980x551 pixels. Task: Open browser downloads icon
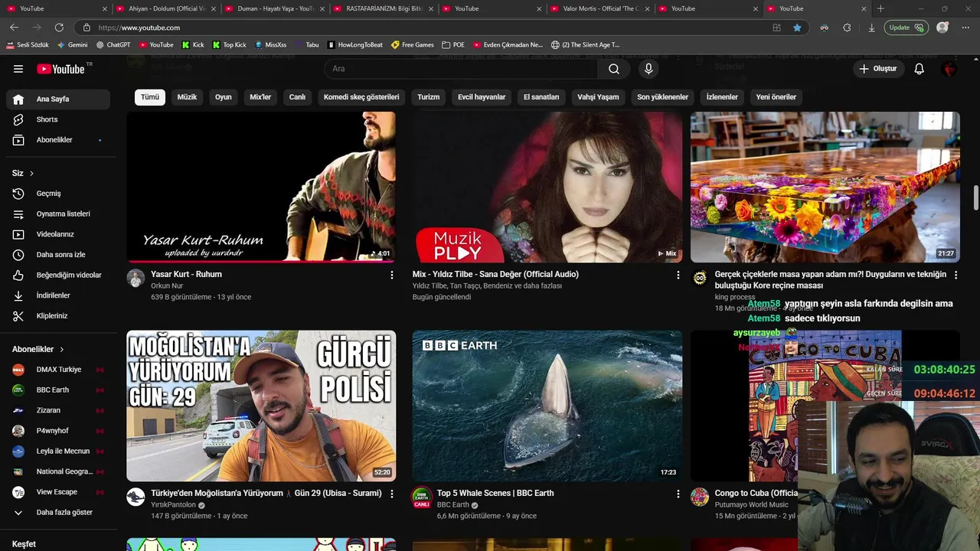point(871,28)
